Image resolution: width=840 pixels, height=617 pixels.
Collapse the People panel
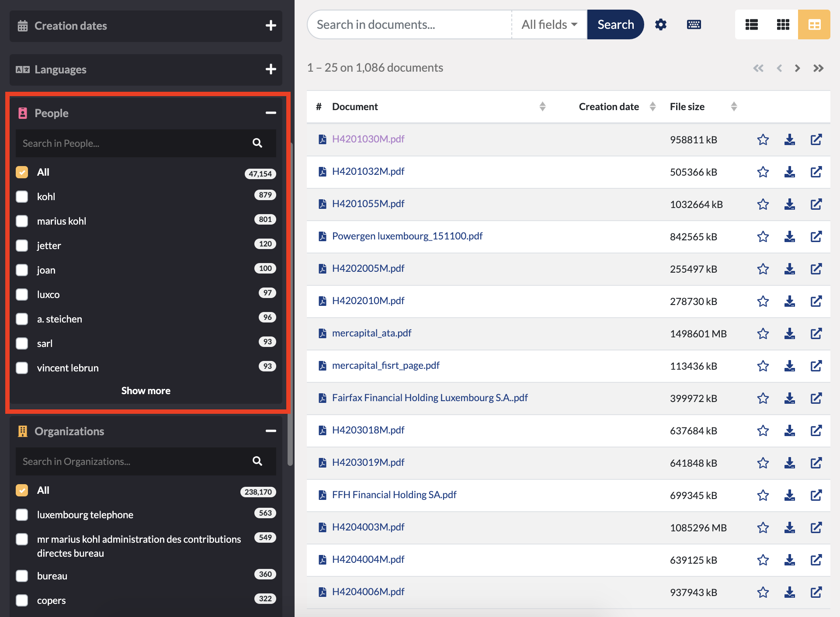270,113
